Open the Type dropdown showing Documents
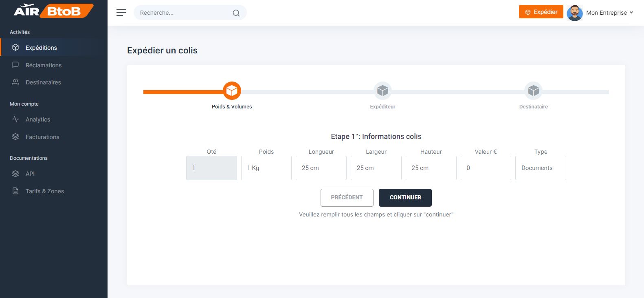The width and height of the screenshot is (644, 298). tap(540, 168)
